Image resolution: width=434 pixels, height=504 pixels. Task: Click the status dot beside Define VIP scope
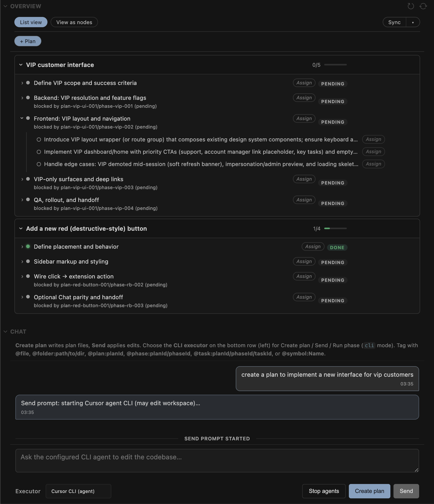(x=28, y=83)
